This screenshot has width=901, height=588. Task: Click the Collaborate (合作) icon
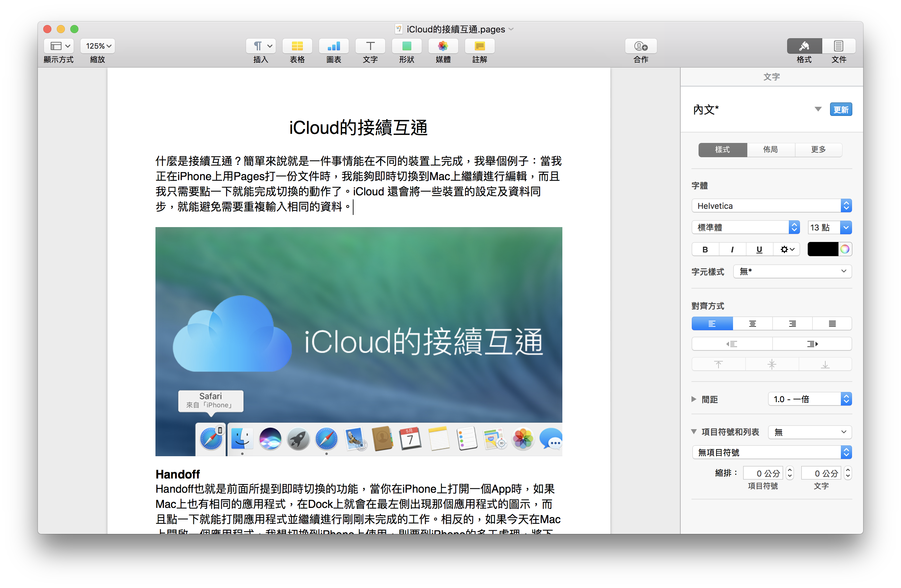pyautogui.click(x=641, y=46)
